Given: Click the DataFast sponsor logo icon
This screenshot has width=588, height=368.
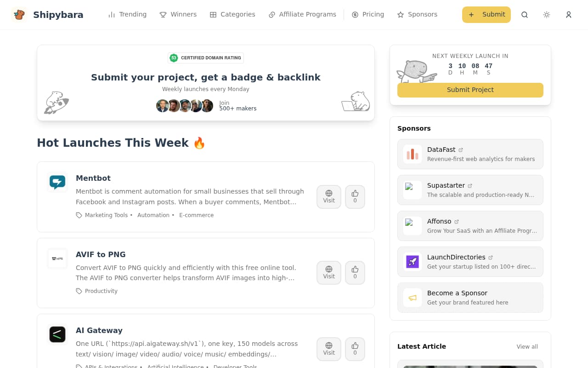Looking at the screenshot, I should tap(413, 154).
